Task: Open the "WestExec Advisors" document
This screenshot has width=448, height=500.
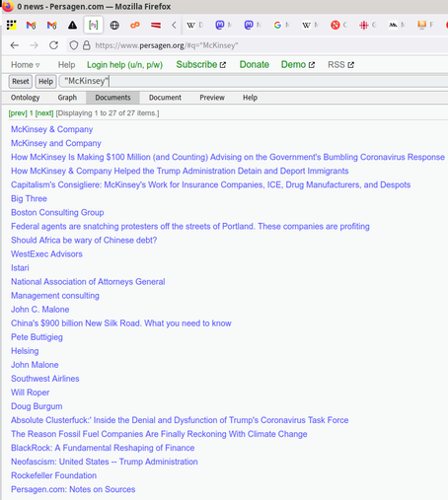Action: coord(46,253)
